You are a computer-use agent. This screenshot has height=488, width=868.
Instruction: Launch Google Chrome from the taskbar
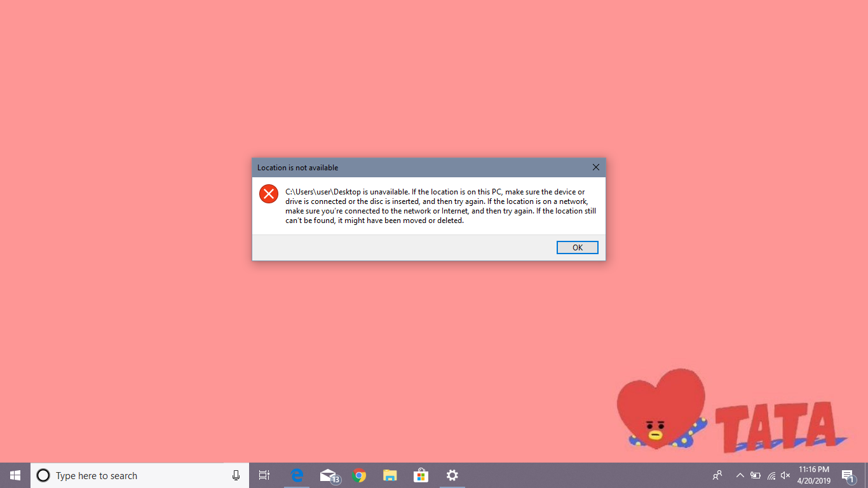click(x=359, y=475)
